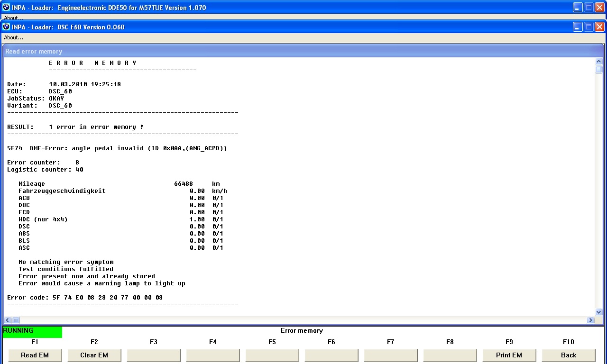Viewport: 607px width, 364px height.
Task: Close the DSC E60 window
Action: (x=599, y=27)
